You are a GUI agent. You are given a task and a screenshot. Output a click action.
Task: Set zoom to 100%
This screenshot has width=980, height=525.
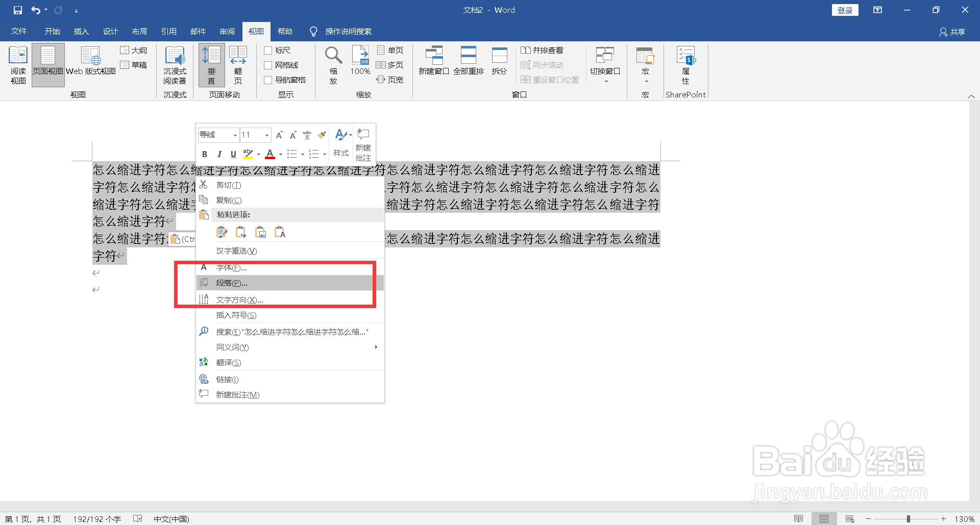[360, 61]
